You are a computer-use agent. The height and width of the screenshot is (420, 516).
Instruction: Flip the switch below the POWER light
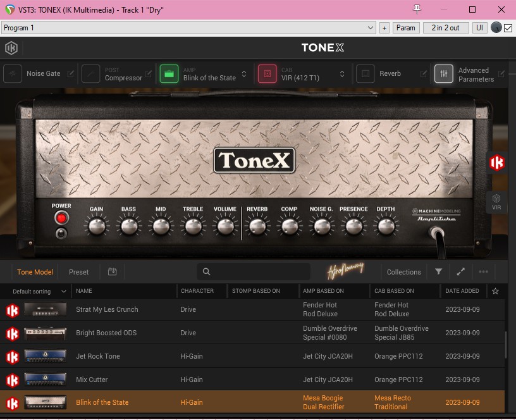pos(61,233)
